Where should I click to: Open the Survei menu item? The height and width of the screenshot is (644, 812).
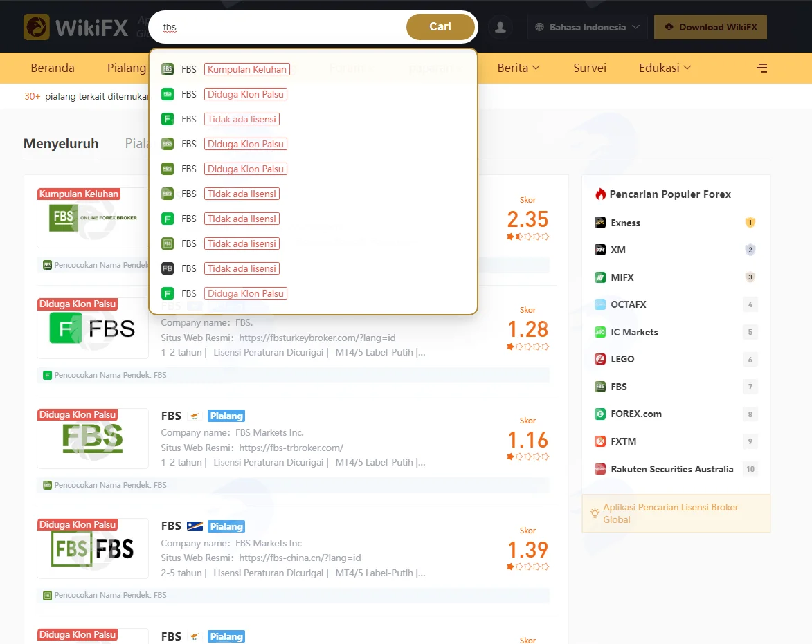coord(589,68)
